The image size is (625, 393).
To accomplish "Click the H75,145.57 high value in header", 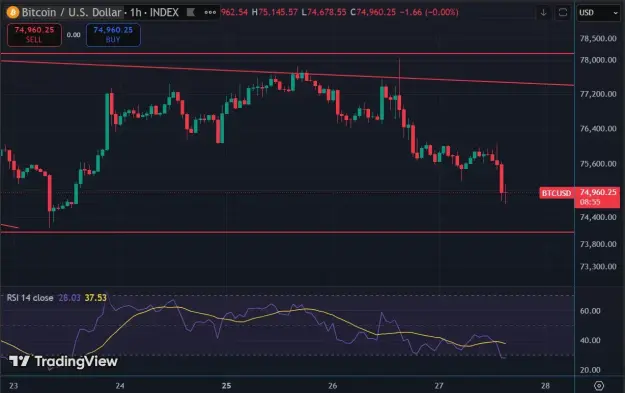I will 275,12.
